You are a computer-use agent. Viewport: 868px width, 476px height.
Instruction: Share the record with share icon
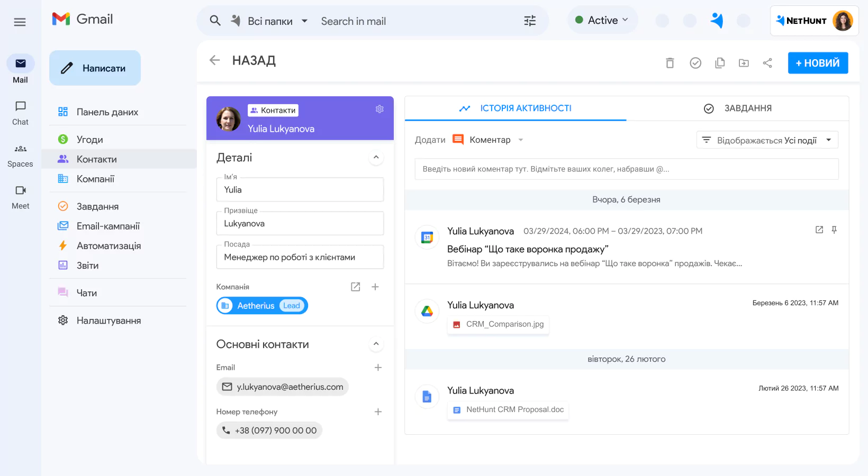(x=767, y=63)
